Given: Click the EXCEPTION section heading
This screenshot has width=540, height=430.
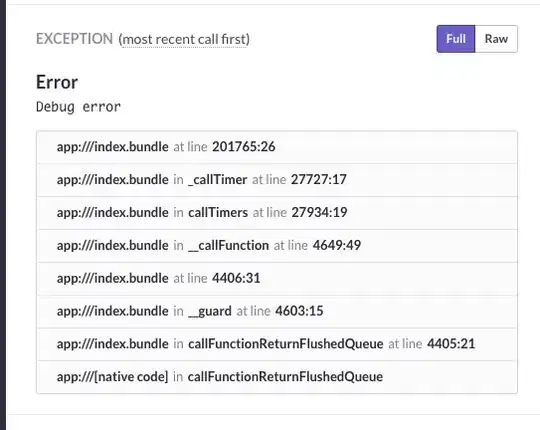Looking at the screenshot, I should (74, 39).
